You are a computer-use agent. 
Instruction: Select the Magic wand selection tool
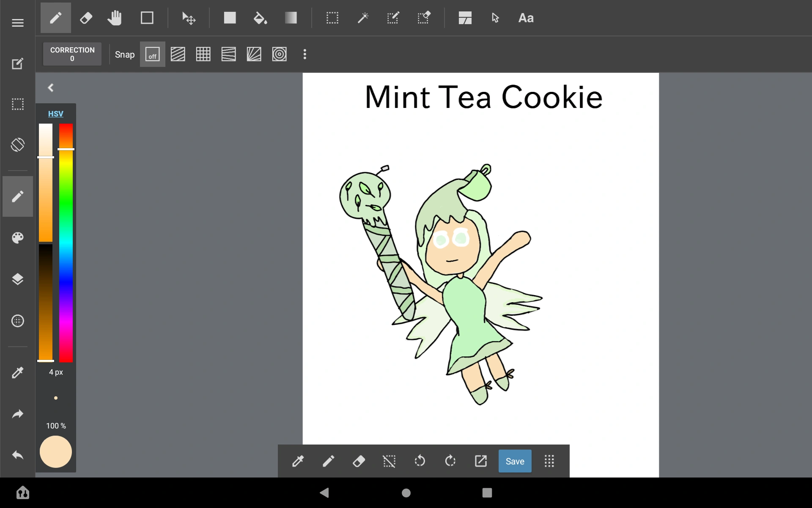click(363, 18)
